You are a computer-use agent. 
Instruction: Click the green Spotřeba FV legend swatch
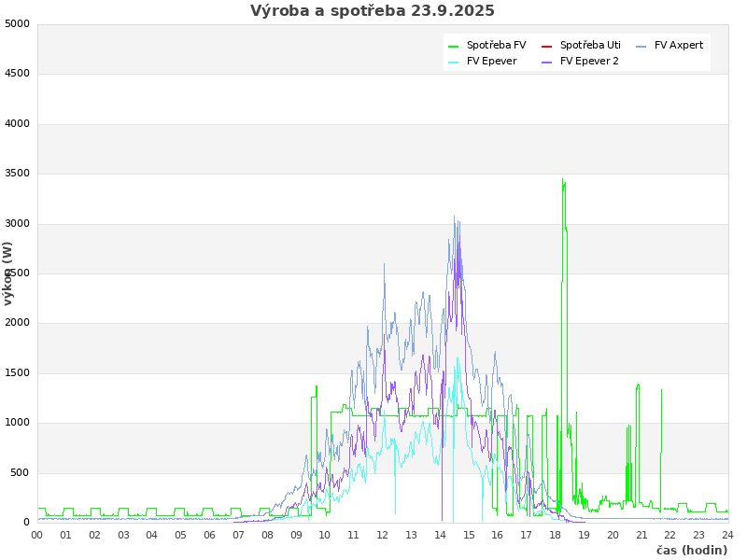click(x=454, y=46)
